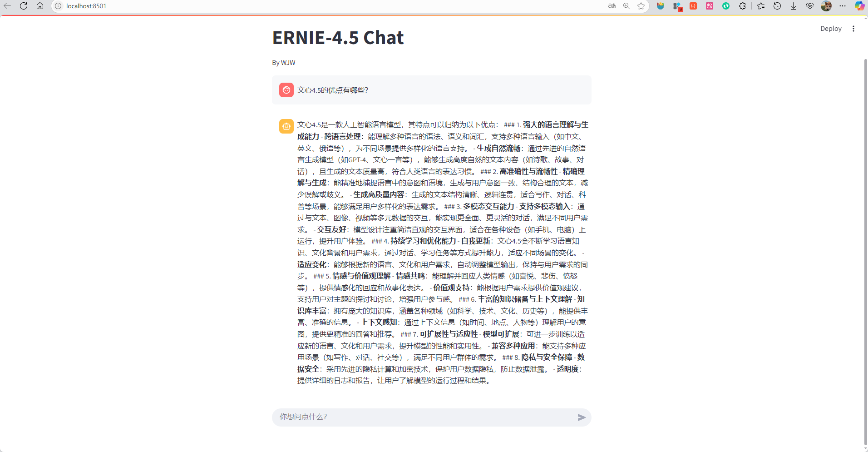Open the Streamlit three-dot main menu
Viewport: 868px width, 452px height.
[x=853, y=29]
